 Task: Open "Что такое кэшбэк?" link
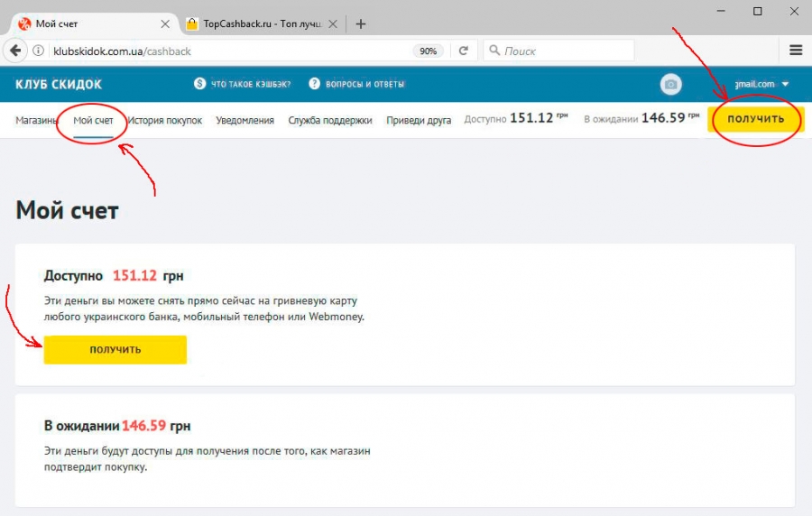click(251, 84)
